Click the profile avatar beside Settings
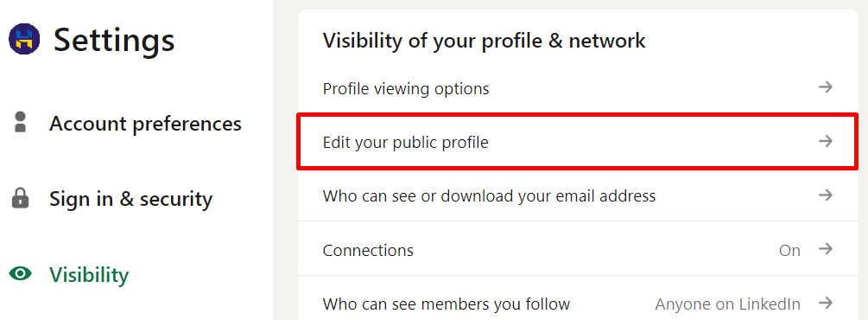 click(24, 39)
